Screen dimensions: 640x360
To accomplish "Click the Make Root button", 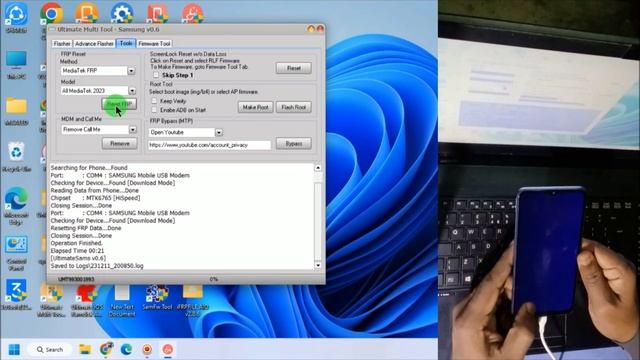I will pos(256,107).
